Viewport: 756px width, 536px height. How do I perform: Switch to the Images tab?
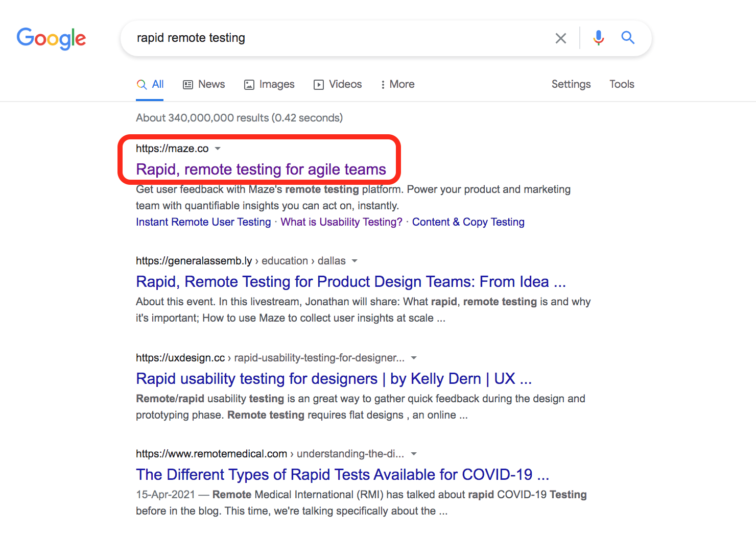[x=269, y=84]
